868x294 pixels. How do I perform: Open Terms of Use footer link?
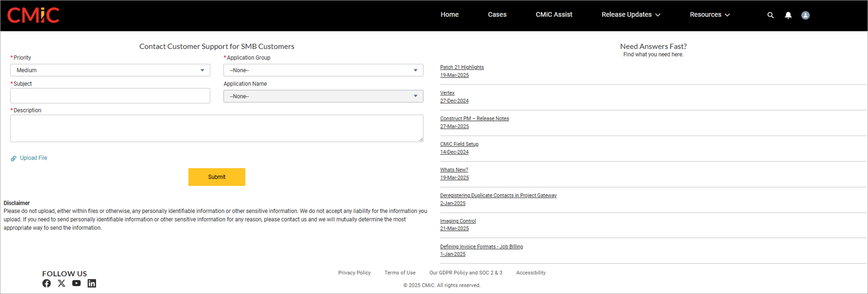click(400, 273)
